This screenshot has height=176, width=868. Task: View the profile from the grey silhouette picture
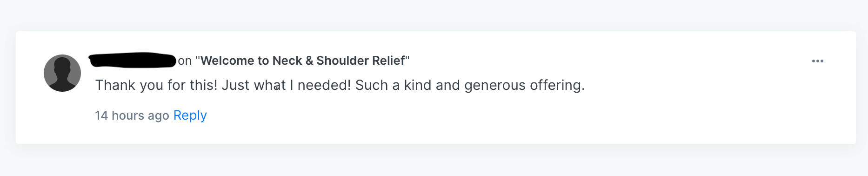(62, 73)
